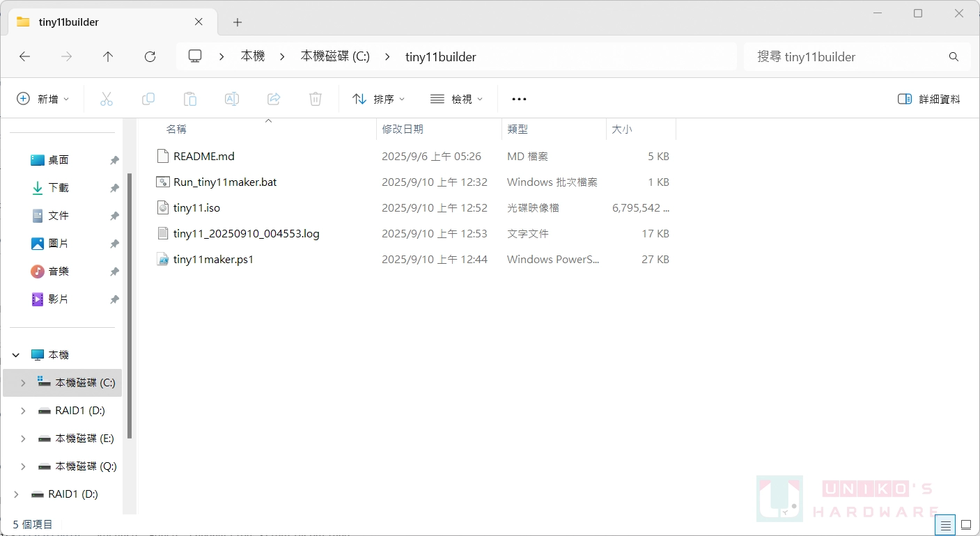Open the 新增 (New) dropdown
Screen dimensions: 980x536
43,99
